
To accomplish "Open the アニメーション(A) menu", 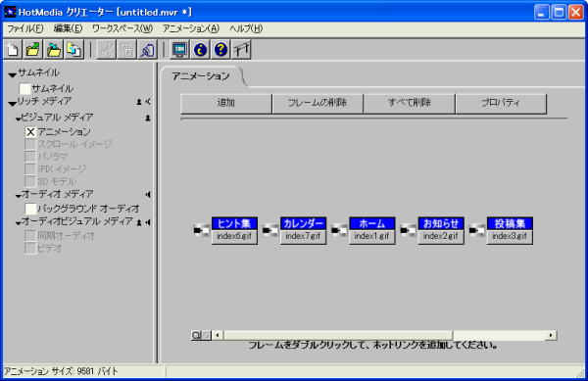I will (191, 28).
